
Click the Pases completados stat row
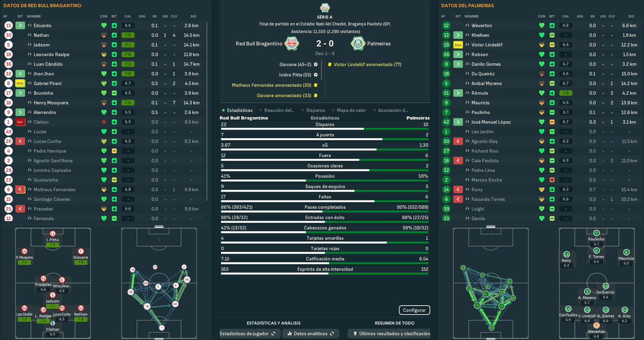coord(325,208)
